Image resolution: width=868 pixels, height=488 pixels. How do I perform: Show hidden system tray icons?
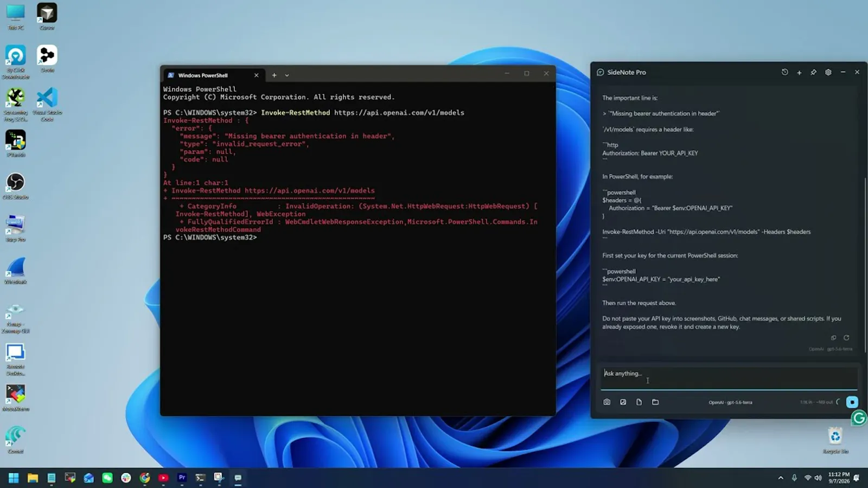tap(781, 478)
